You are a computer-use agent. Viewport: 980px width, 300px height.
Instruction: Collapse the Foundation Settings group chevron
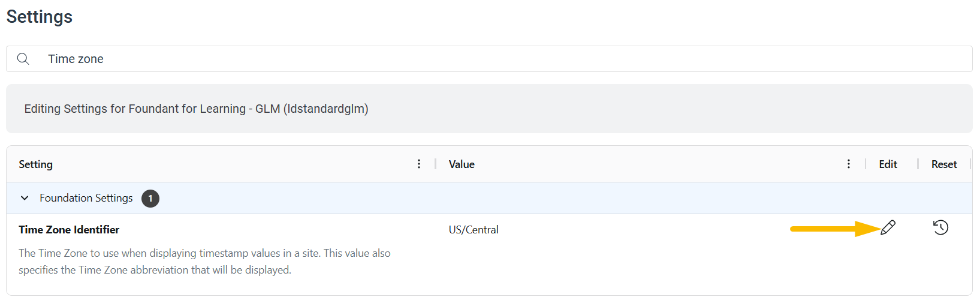coord(25,198)
